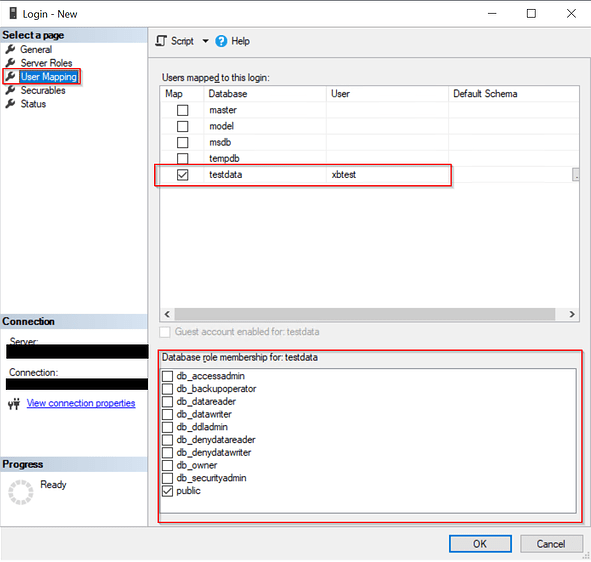Open the Script dropdown arrow
Image resolution: width=591 pixels, height=562 pixels.
tap(205, 41)
